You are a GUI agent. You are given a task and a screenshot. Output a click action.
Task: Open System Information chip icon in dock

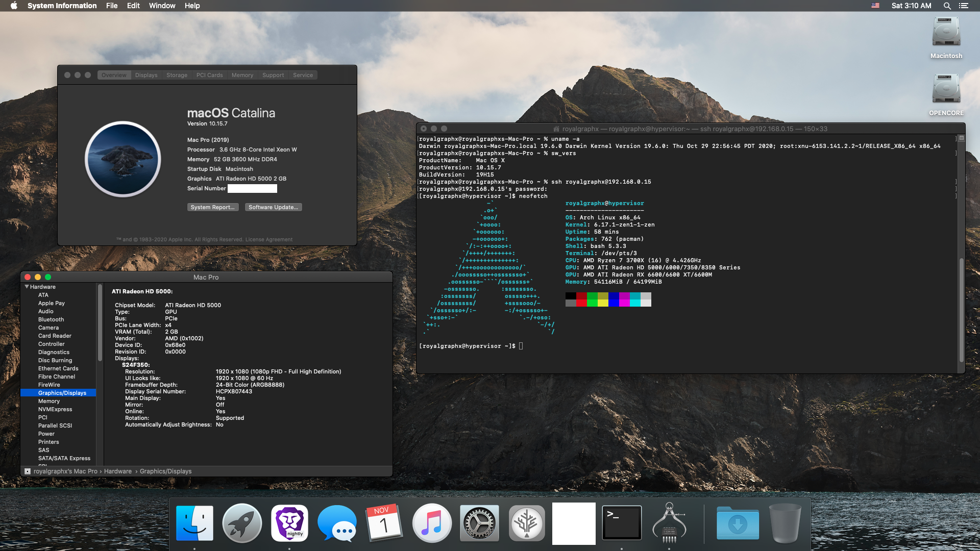669,523
